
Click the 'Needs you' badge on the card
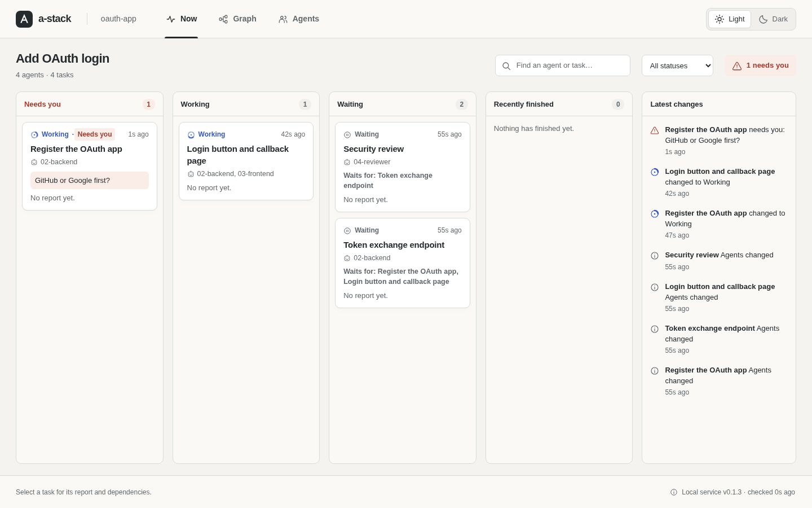[x=95, y=134]
